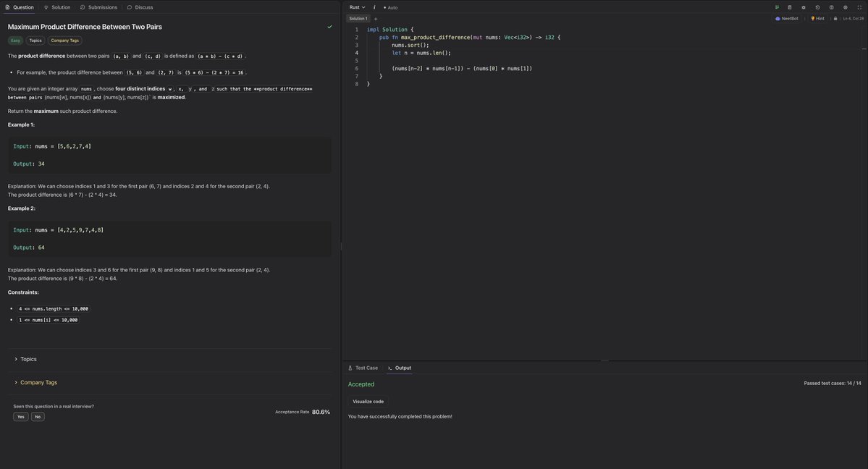868x469 pixels.
Task: Click the 80.6% acceptance rate value
Action: click(x=321, y=412)
